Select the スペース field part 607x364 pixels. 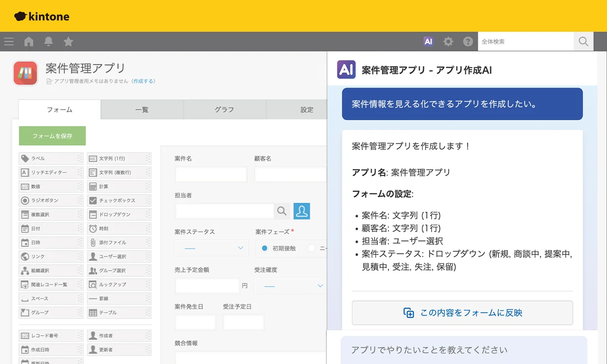[51, 299]
